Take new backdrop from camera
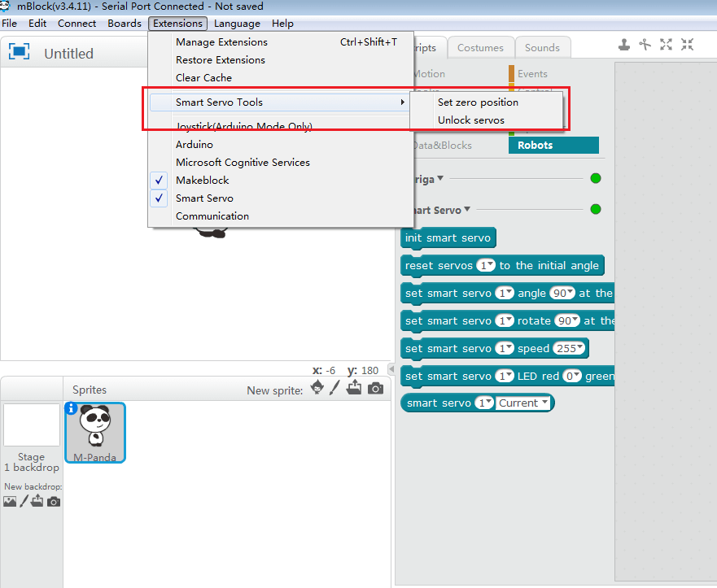The width and height of the screenshot is (717, 588). click(54, 502)
